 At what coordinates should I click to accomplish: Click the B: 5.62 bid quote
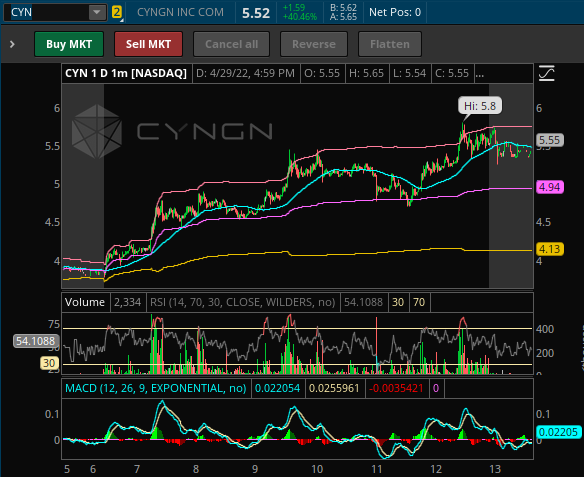343,8
